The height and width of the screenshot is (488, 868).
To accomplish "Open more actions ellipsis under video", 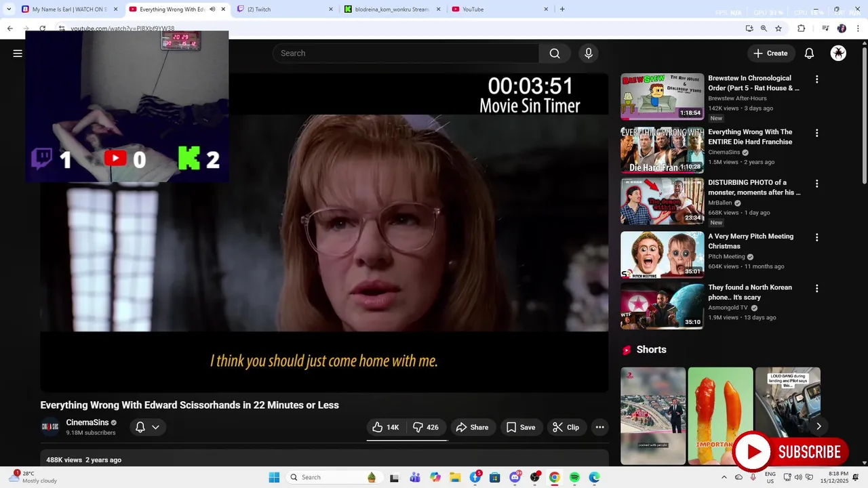I will [599, 427].
